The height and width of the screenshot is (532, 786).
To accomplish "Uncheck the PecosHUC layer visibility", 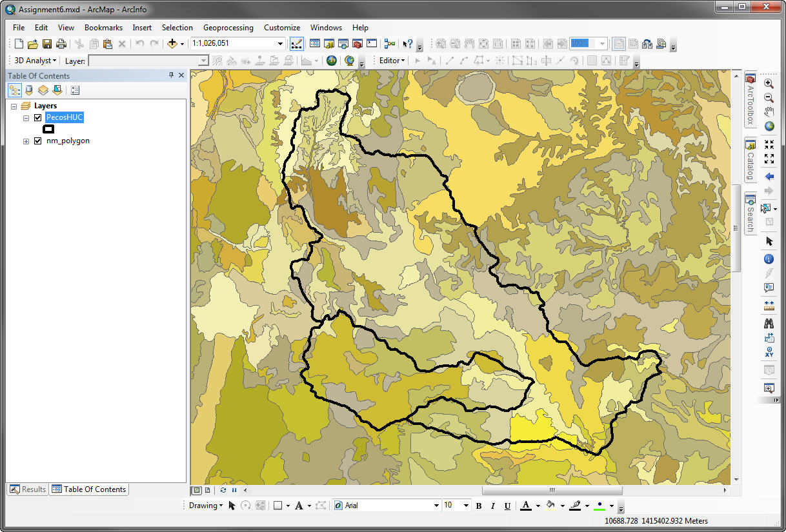I will click(37, 117).
